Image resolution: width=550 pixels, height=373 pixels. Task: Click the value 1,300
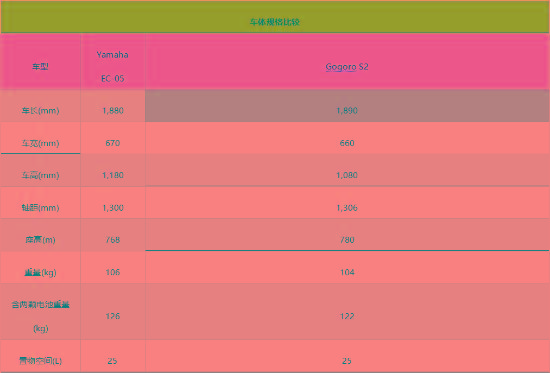[x=113, y=208]
